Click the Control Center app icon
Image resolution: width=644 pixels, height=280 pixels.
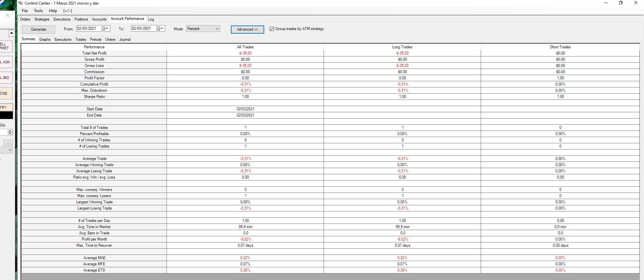[21, 3]
